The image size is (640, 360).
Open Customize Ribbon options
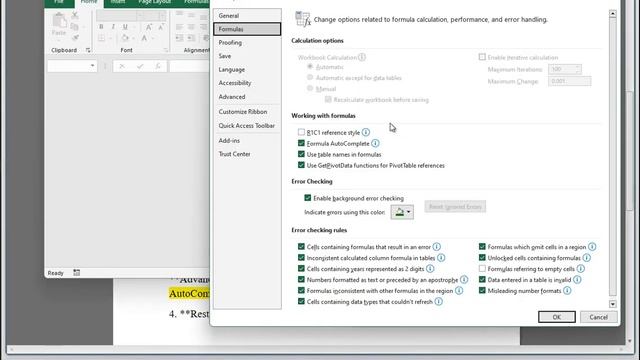point(247,111)
